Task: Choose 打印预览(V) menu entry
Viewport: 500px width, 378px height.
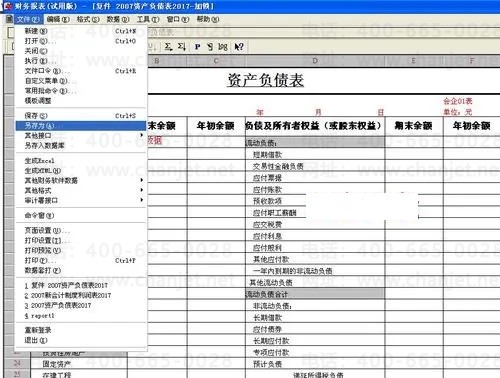Action: point(81,250)
